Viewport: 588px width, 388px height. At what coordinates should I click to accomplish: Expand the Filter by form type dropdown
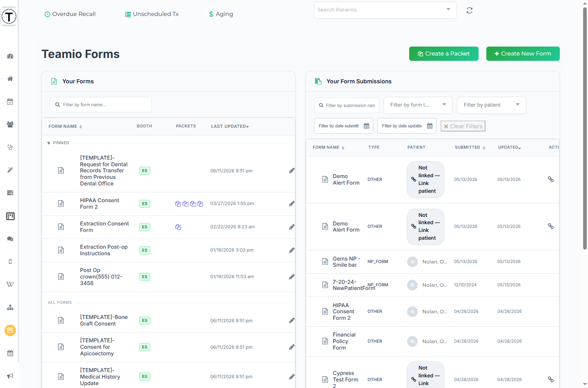coord(418,105)
